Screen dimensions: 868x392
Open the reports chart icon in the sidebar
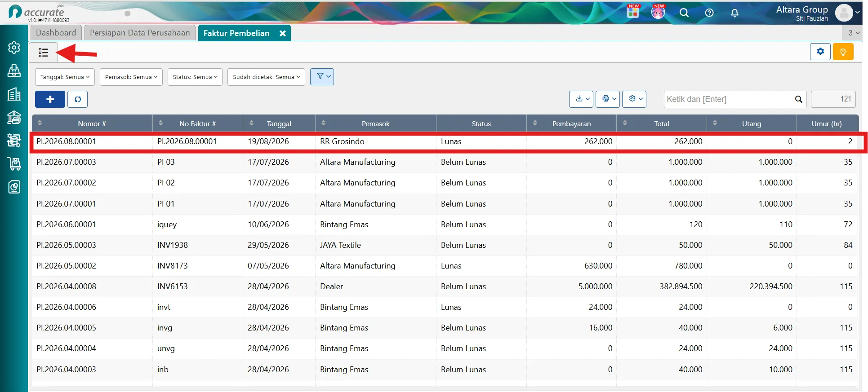14,187
